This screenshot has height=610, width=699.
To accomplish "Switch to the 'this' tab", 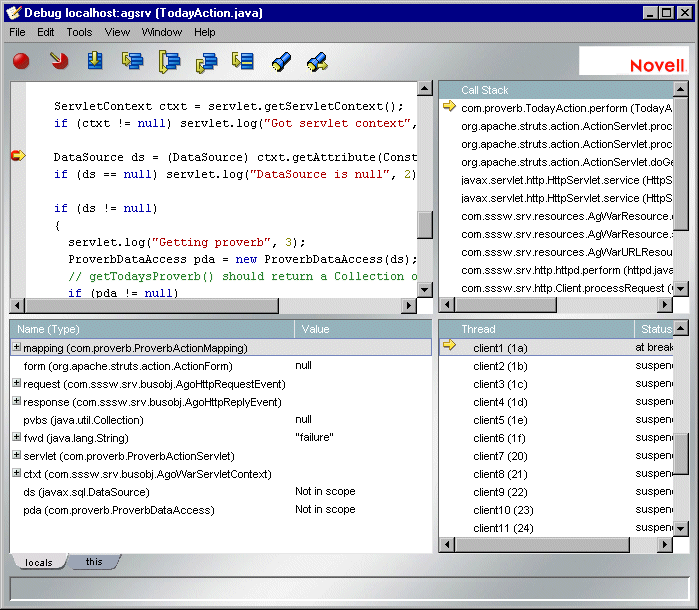I will 93,562.
